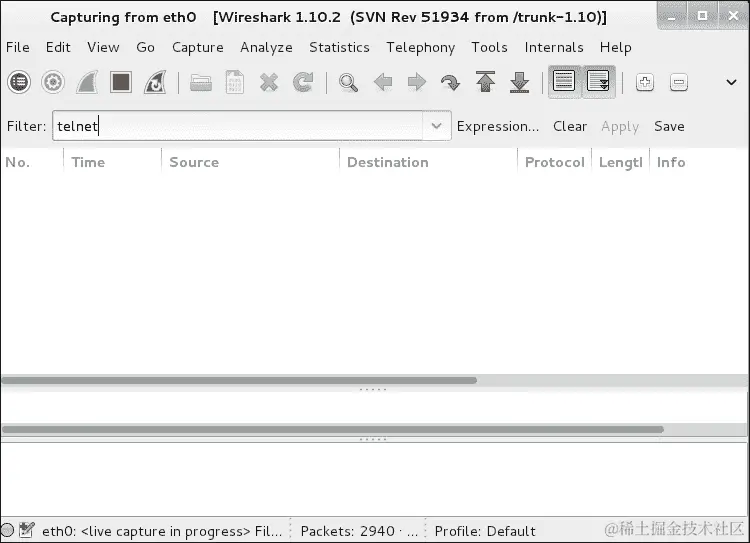This screenshot has height=543, width=750.
Task: Click the telnet filter text field
Action: click(x=237, y=126)
